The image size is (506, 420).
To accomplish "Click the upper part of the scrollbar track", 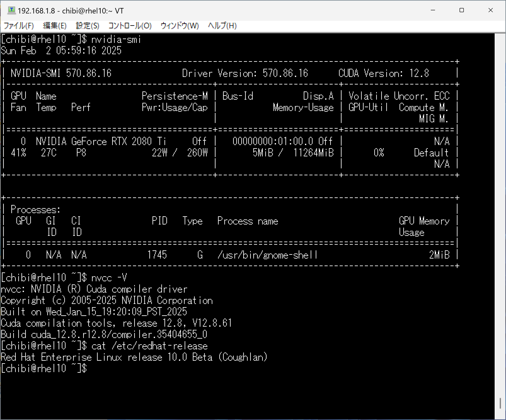I will pyautogui.click(x=500, y=120).
